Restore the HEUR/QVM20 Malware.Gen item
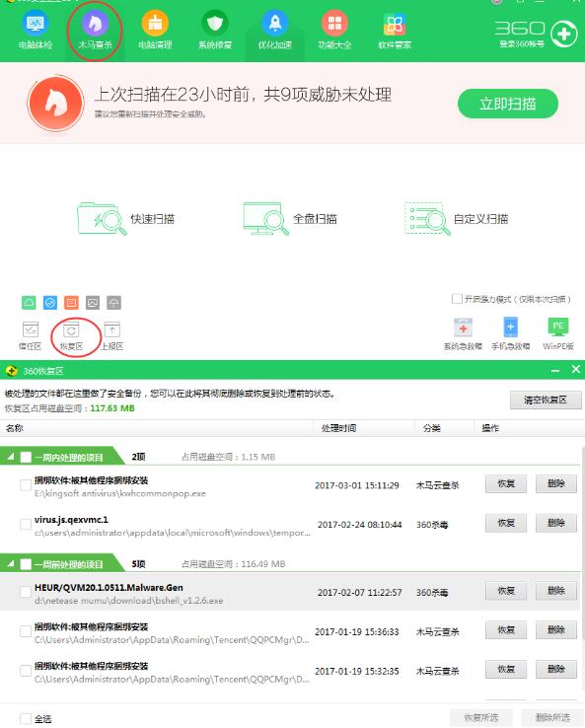This screenshot has width=585, height=728. pos(506,591)
